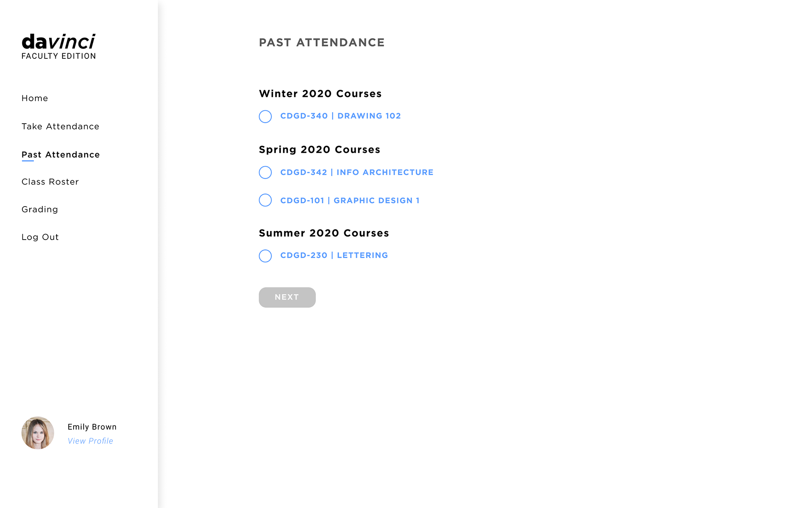Click the CDGD-342 | Info Architecture label
Image resolution: width=812 pixels, height=508 pixels.
click(357, 172)
